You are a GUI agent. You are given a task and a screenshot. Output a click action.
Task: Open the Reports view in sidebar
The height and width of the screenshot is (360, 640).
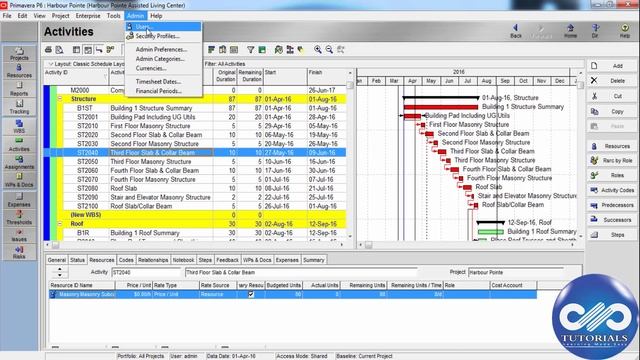click(19, 89)
